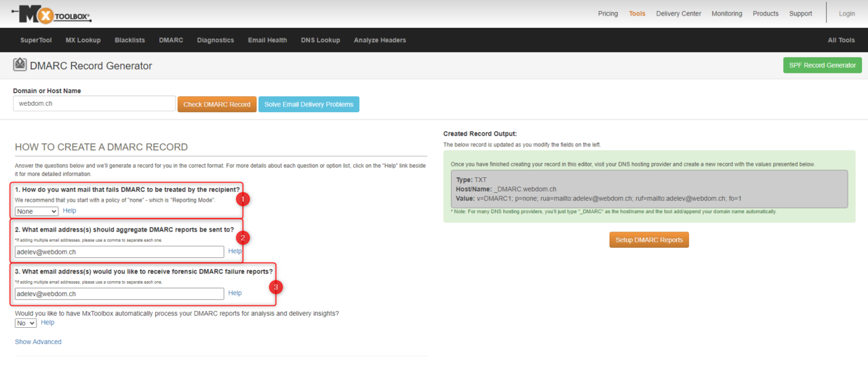The image size is (868, 372).
Task: Switch to the MX Lookup tab
Action: coord(83,40)
